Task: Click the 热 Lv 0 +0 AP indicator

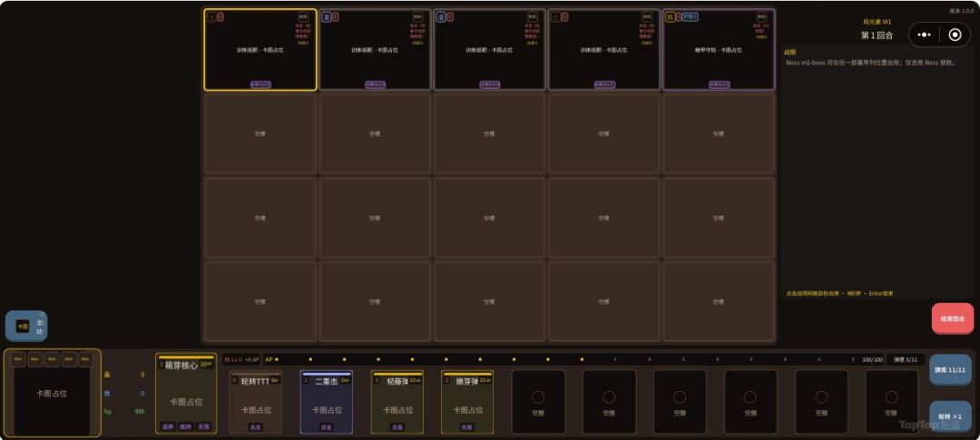Action: 241,359
